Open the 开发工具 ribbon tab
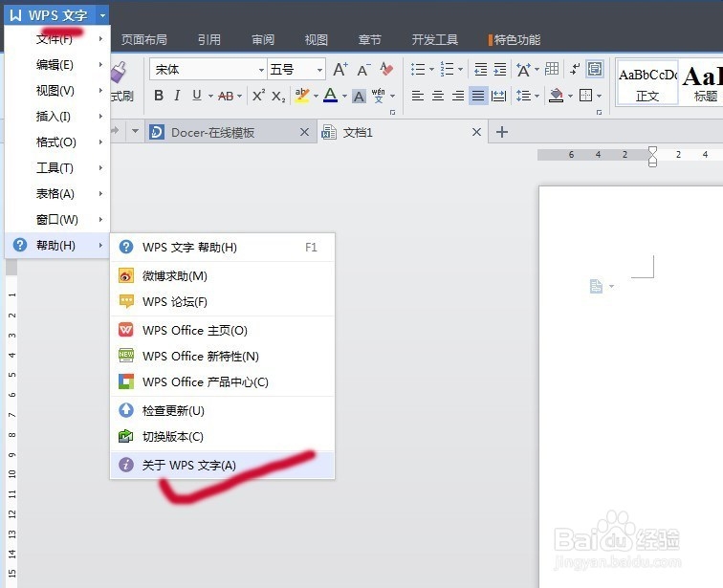The image size is (723, 588). click(435, 39)
